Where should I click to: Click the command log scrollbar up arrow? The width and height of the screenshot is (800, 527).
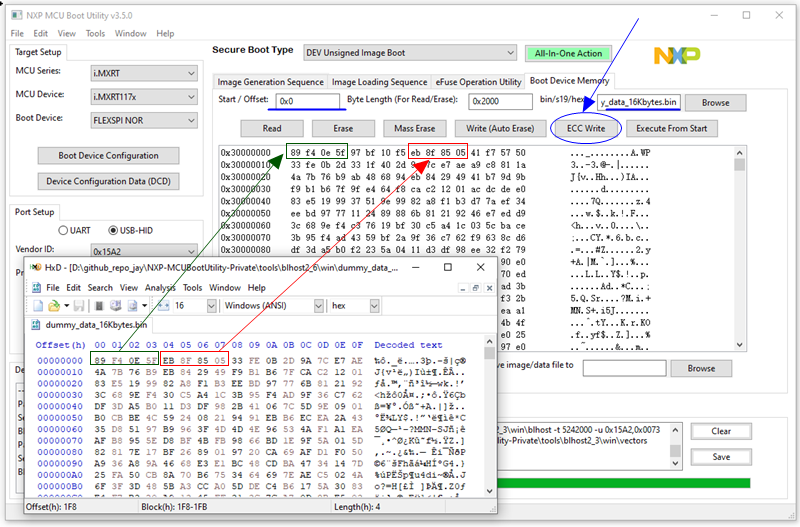click(675, 430)
